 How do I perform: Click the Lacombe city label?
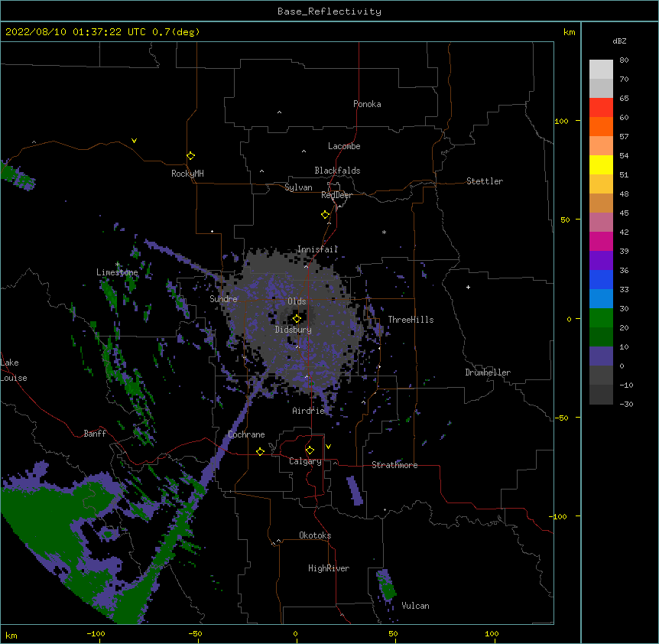click(344, 146)
